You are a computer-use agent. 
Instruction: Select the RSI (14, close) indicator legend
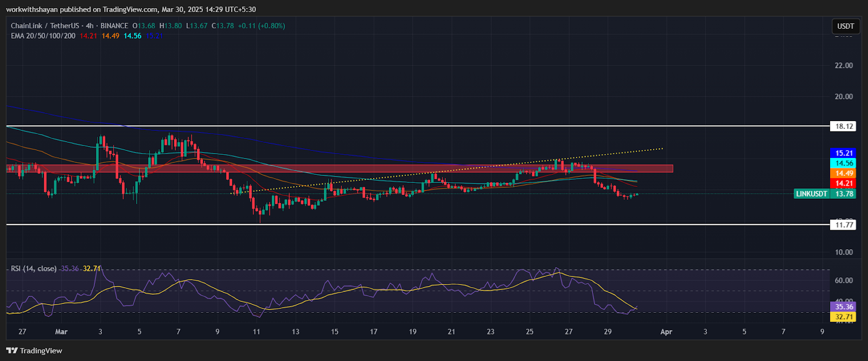click(34, 268)
